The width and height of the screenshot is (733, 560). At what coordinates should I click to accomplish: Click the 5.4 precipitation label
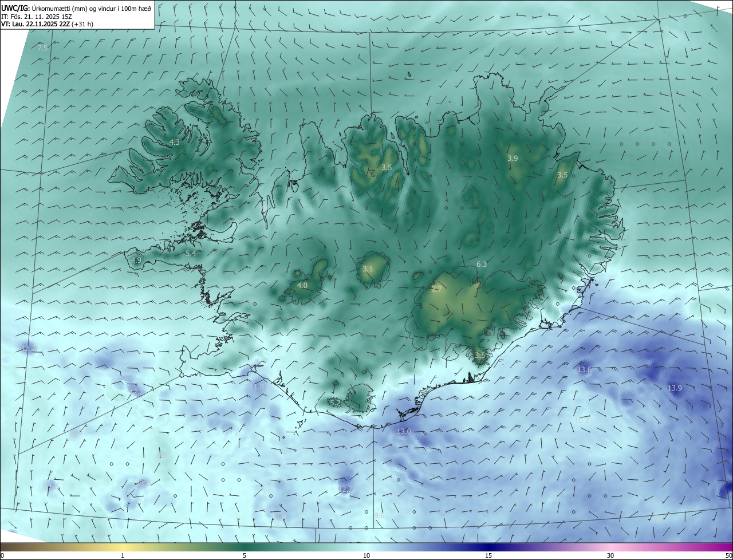(x=191, y=253)
